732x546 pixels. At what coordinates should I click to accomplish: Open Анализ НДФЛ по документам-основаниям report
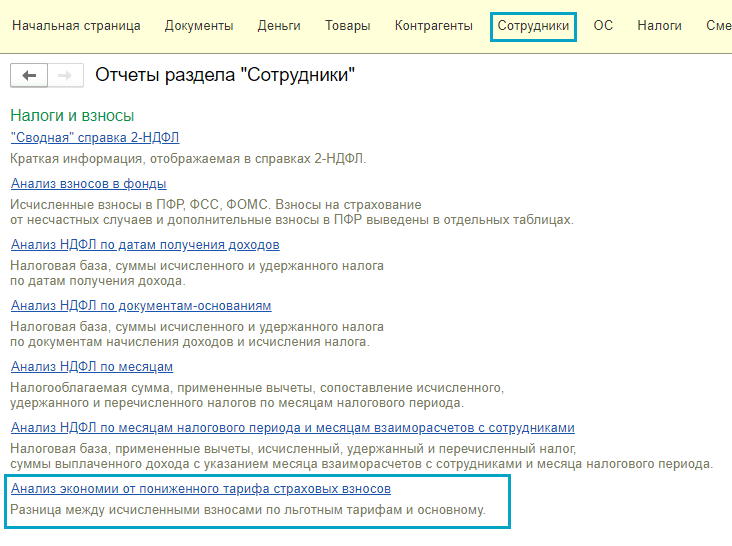click(141, 306)
